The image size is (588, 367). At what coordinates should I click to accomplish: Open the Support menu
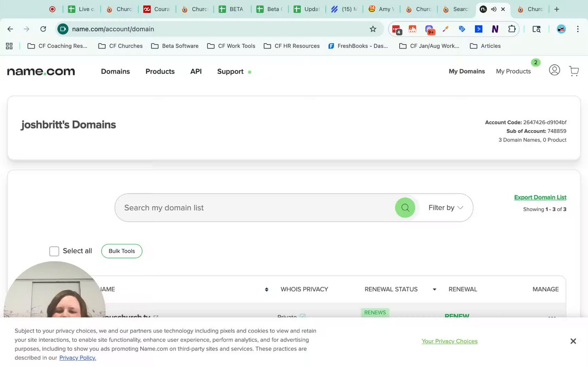coord(230,71)
